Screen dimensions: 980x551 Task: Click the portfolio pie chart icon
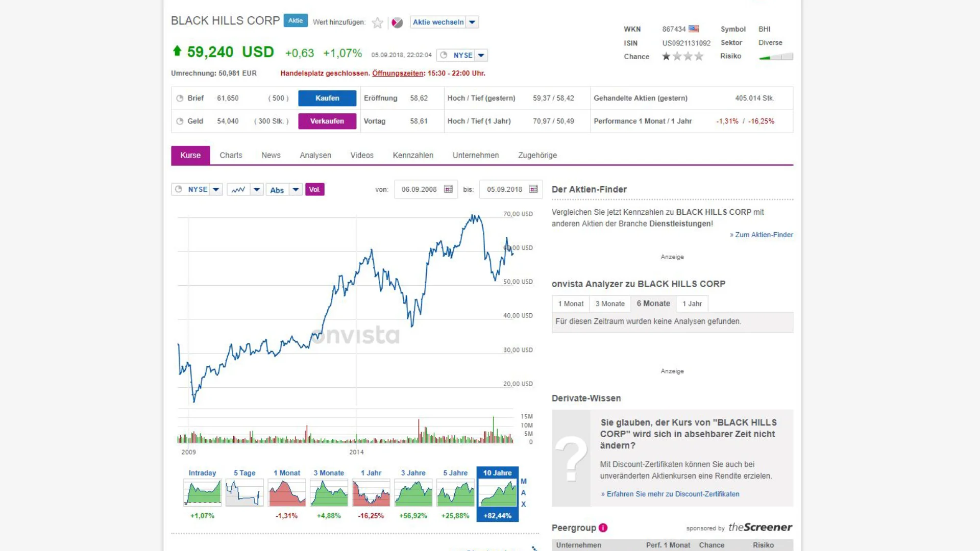click(397, 22)
